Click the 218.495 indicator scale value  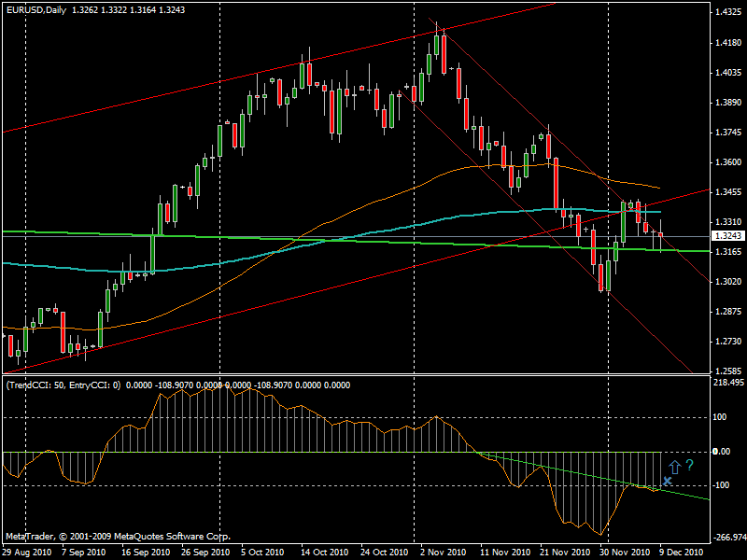click(728, 383)
